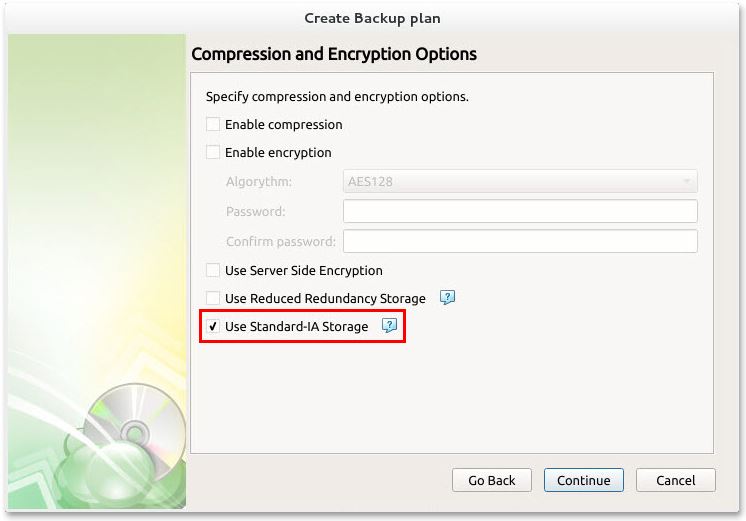Open help icon beside Reduced Redundancy Storage
The height and width of the screenshot is (521, 746).
click(448, 298)
